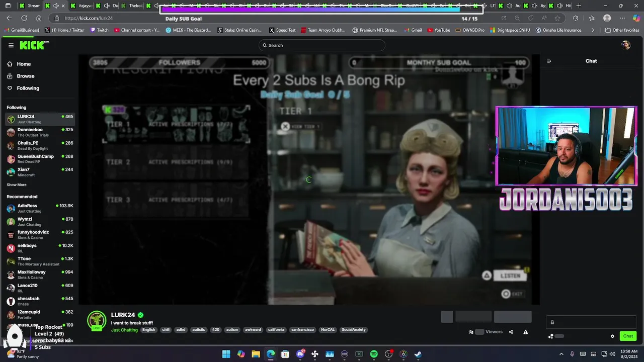Expand the favorites bar overflow chevron
This screenshot has height=362, width=644.
pos(593,30)
